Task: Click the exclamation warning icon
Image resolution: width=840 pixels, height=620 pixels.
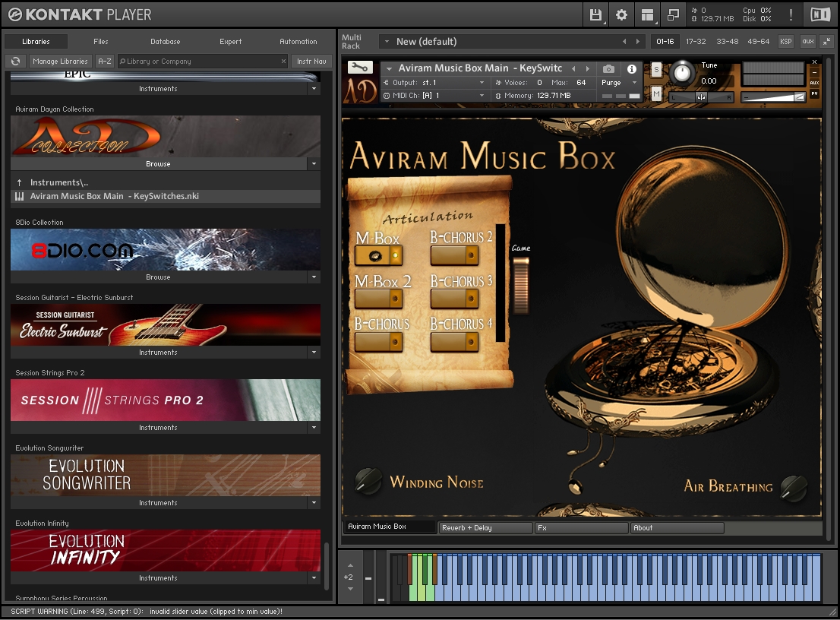Action: 791,15
